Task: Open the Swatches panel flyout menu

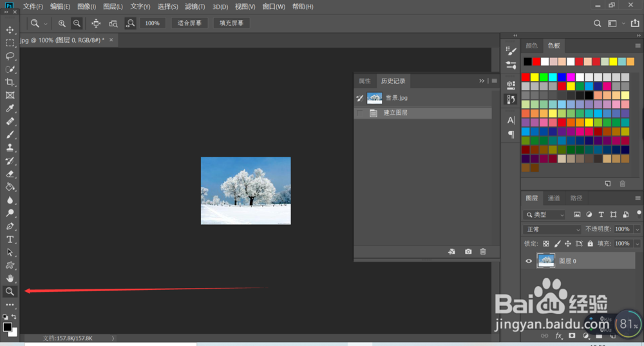Action: pos(638,46)
